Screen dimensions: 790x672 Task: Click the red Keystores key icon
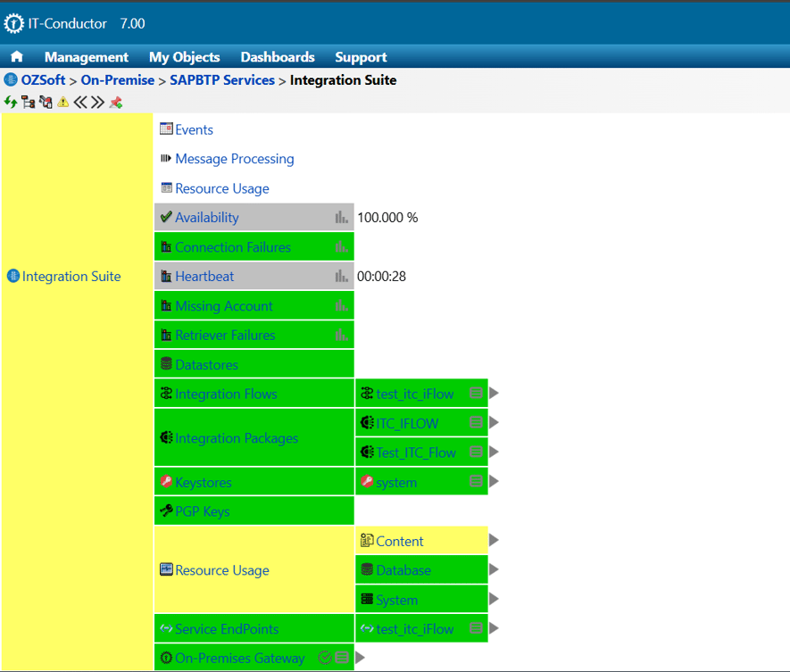166,481
